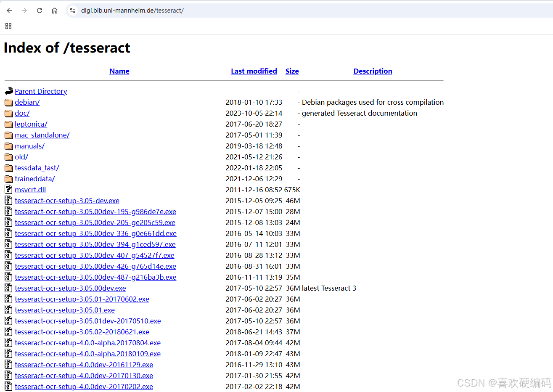Click binary icon beside tesseract-ocr-setup-3.05-dev.exe

(9, 201)
